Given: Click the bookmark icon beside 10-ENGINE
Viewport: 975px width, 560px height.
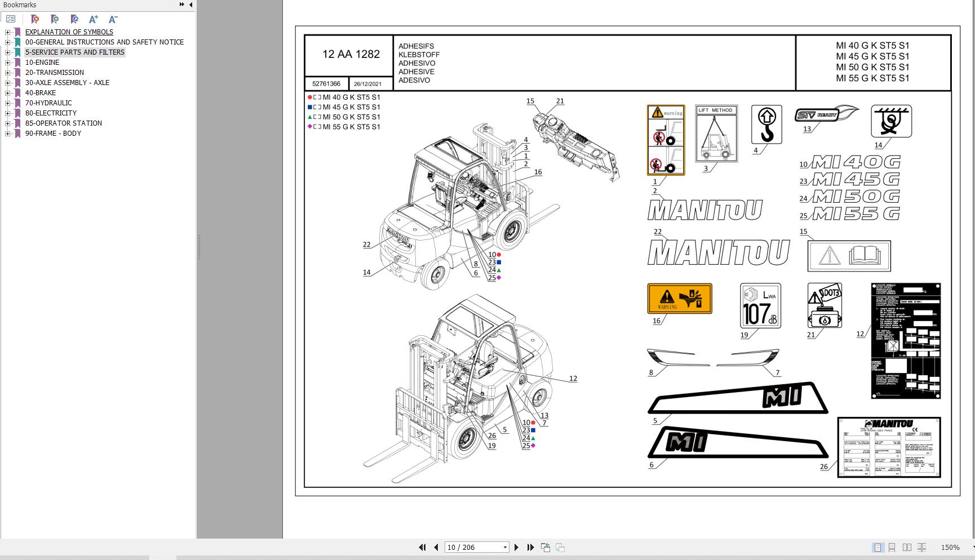Looking at the screenshot, I should [x=17, y=63].
